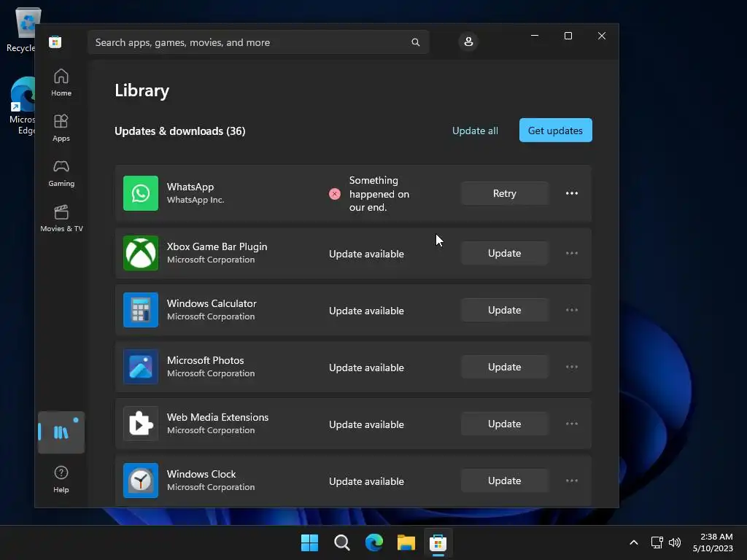Open taskbar Search
747x560 pixels.
coord(342,542)
